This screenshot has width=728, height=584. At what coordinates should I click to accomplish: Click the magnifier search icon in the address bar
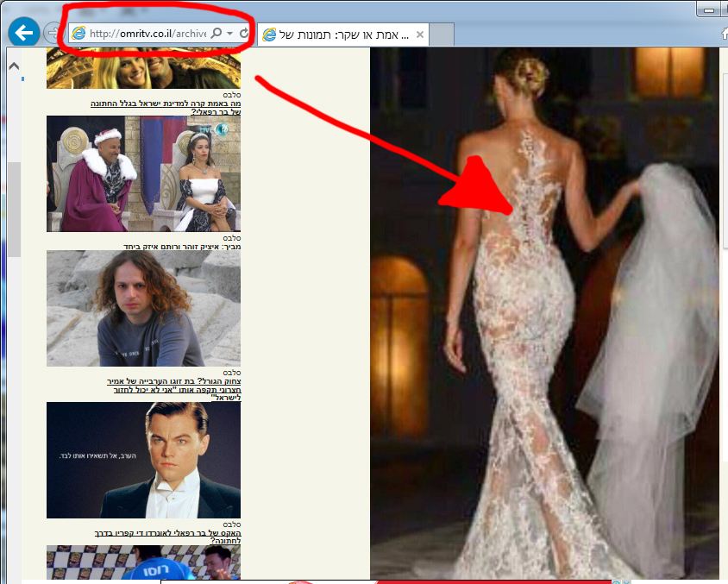click(217, 33)
